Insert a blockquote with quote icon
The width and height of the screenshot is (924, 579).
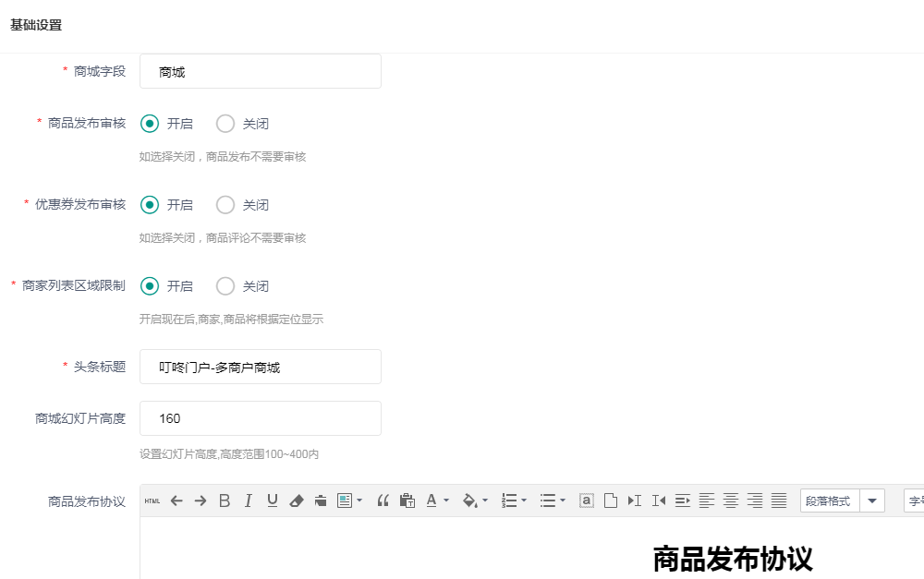click(x=383, y=501)
